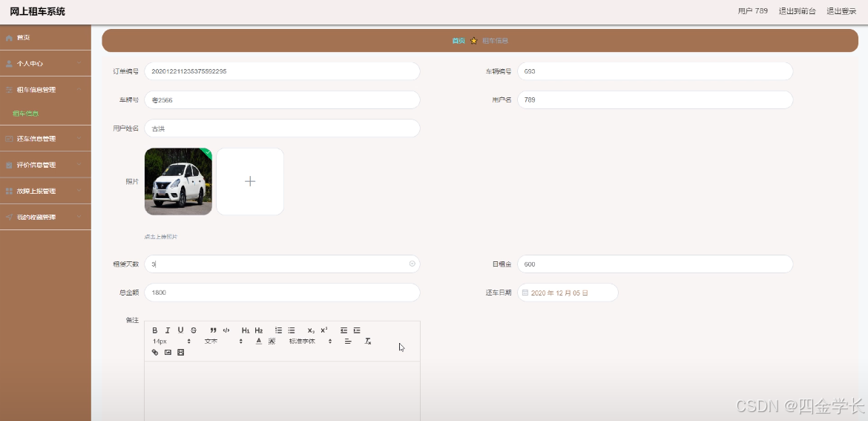The width and height of the screenshot is (868, 421).
Task: Insert a blockquote in the editor
Action: pyautogui.click(x=213, y=330)
